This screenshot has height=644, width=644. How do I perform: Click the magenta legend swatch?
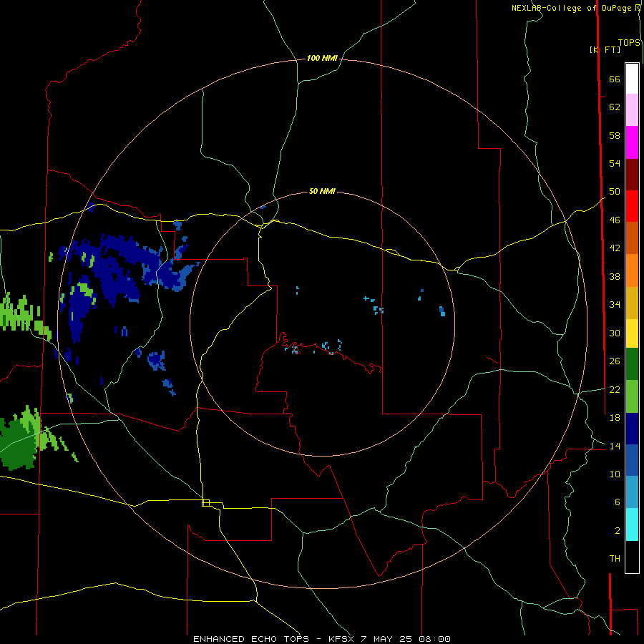click(x=632, y=142)
